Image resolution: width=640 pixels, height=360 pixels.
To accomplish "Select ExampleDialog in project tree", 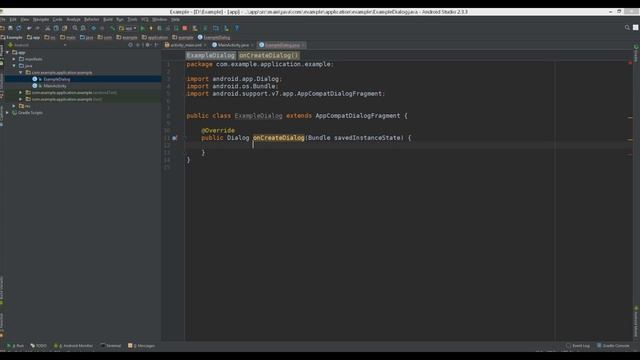I will click(x=56, y=79).
